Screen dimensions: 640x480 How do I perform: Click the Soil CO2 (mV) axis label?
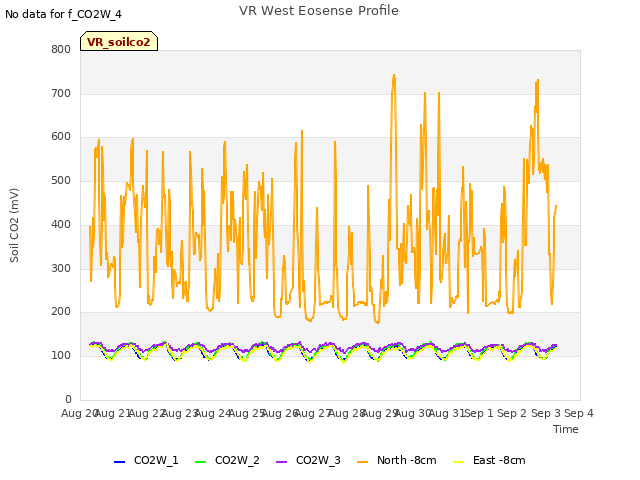pos(14,225)
